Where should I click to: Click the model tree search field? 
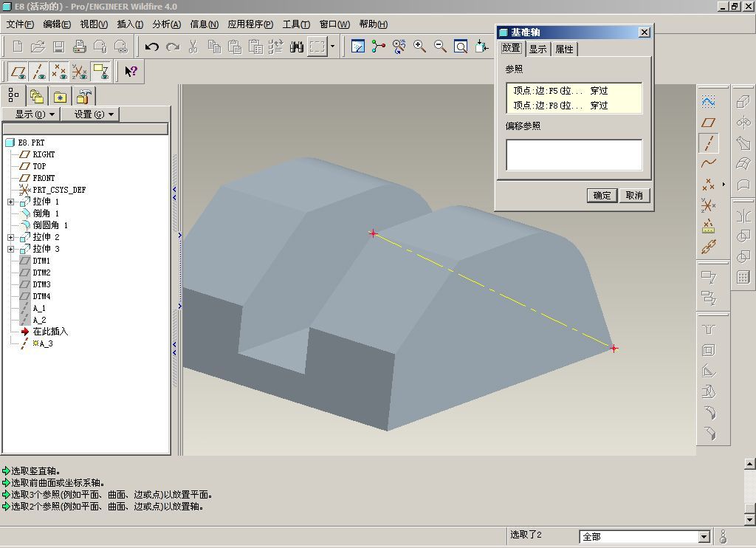86,129
